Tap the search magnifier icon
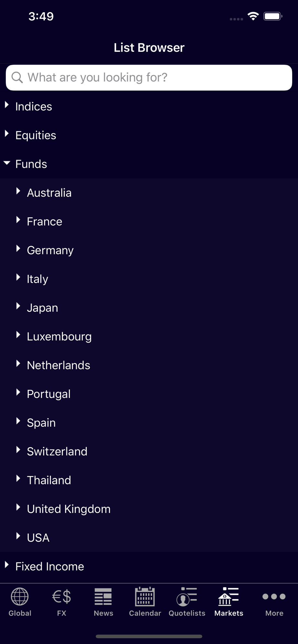298x644 pixels. (17, 77)
